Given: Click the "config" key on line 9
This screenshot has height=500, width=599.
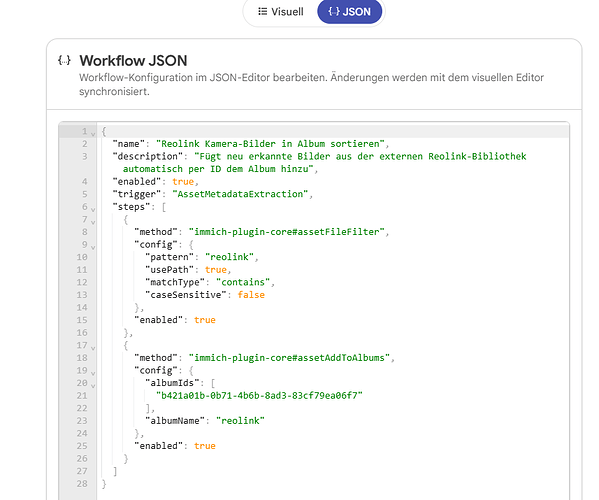Looking at the screenshot, I should click(156, 244).
